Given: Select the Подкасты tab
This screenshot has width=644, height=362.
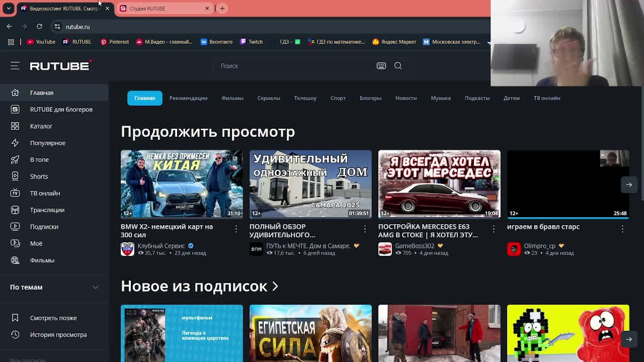Looking at the screenshot, I should click(x=477, y=98).
